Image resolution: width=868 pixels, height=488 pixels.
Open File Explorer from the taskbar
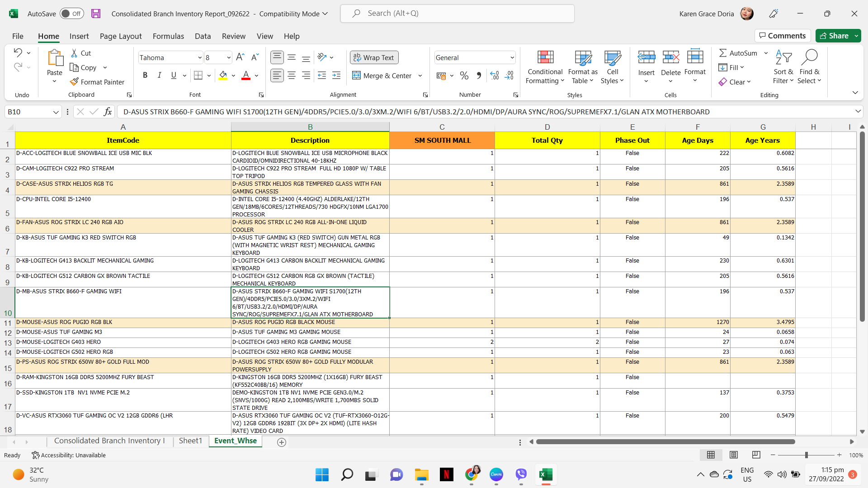[x=421, y=474]
